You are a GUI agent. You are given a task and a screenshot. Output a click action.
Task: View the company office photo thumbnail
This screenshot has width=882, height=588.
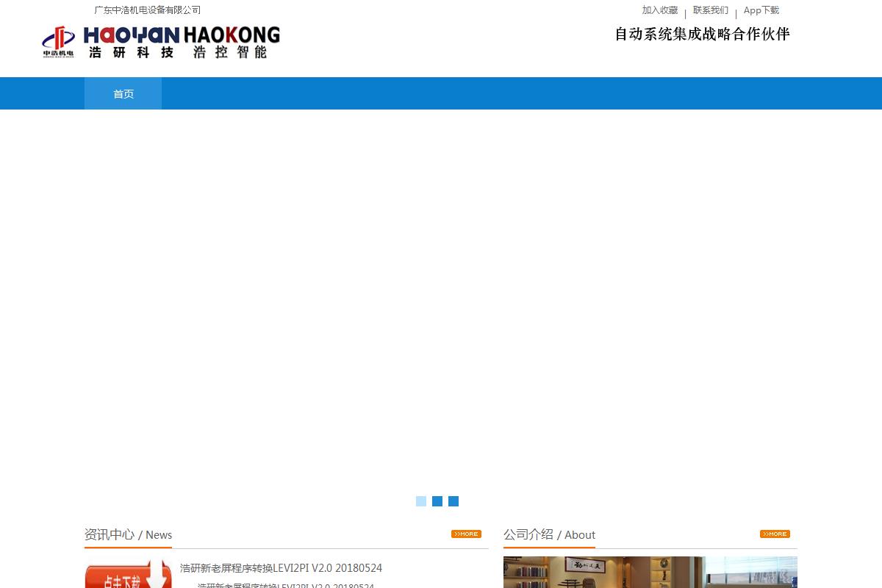(x=650, y=573)
